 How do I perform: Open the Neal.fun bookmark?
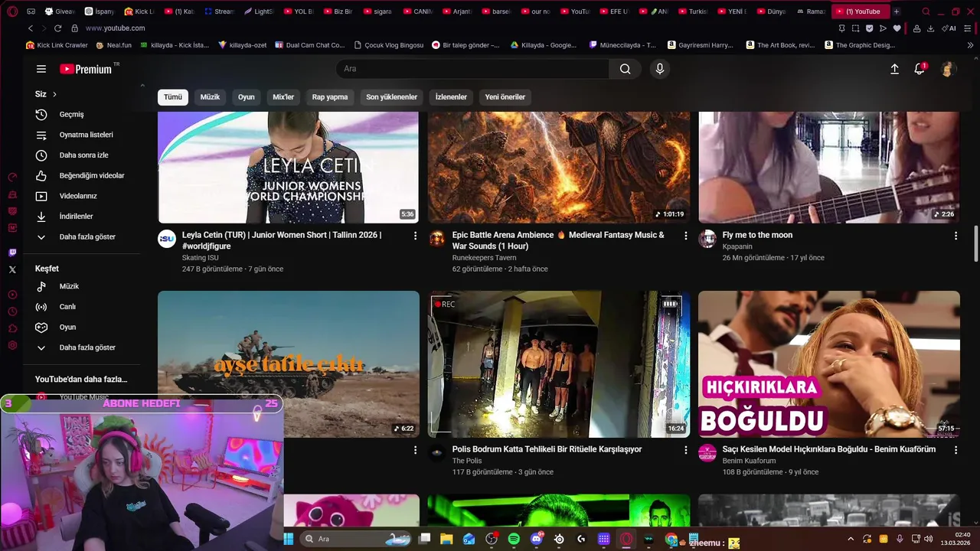(114, 45)
